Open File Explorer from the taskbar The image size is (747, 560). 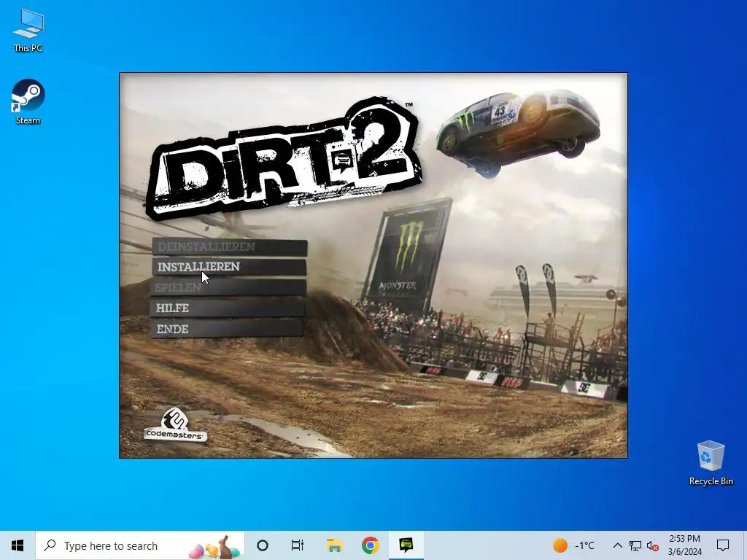click(x=334, y=545)
